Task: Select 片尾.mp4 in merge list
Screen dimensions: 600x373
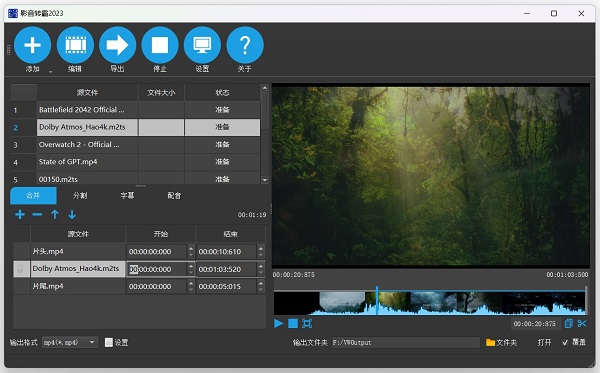Action: coord(78,286)
